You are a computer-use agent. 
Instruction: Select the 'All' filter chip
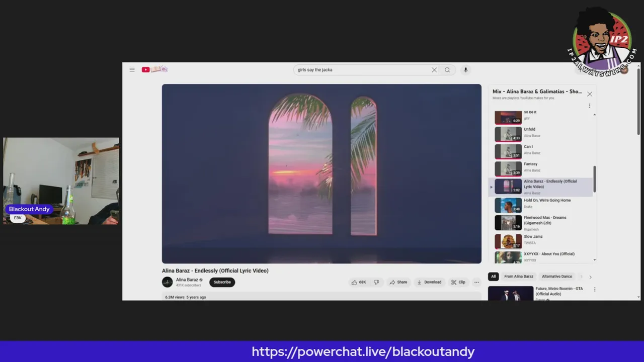[493, 277]
